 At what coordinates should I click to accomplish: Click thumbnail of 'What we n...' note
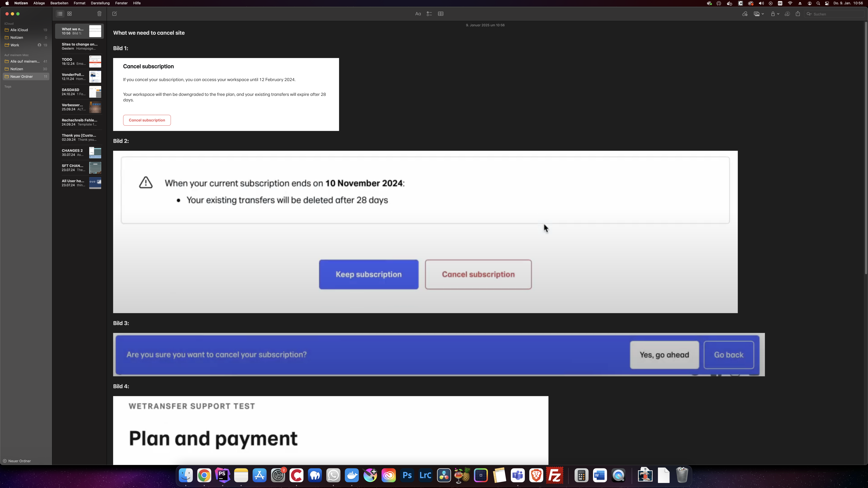(95, 31)
